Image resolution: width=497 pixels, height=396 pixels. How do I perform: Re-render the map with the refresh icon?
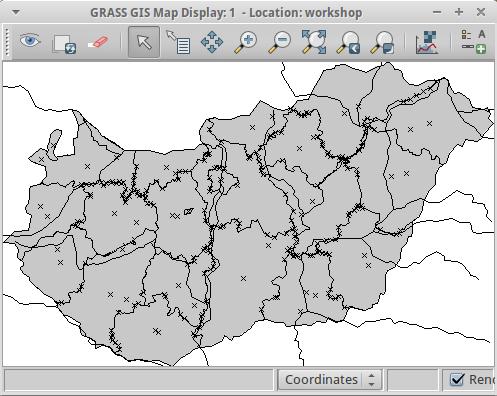click(x=64, y=43)
